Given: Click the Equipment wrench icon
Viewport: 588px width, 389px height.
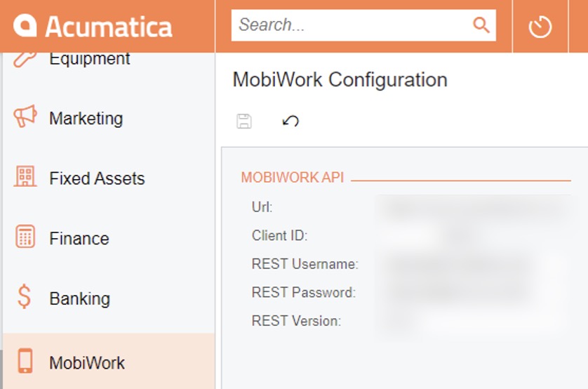Looking at the screenshot, I should point(25,59).
